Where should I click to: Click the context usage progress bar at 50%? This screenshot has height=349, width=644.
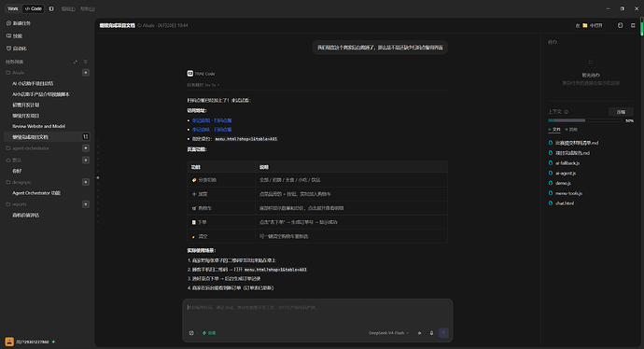(x=585, y=120)
